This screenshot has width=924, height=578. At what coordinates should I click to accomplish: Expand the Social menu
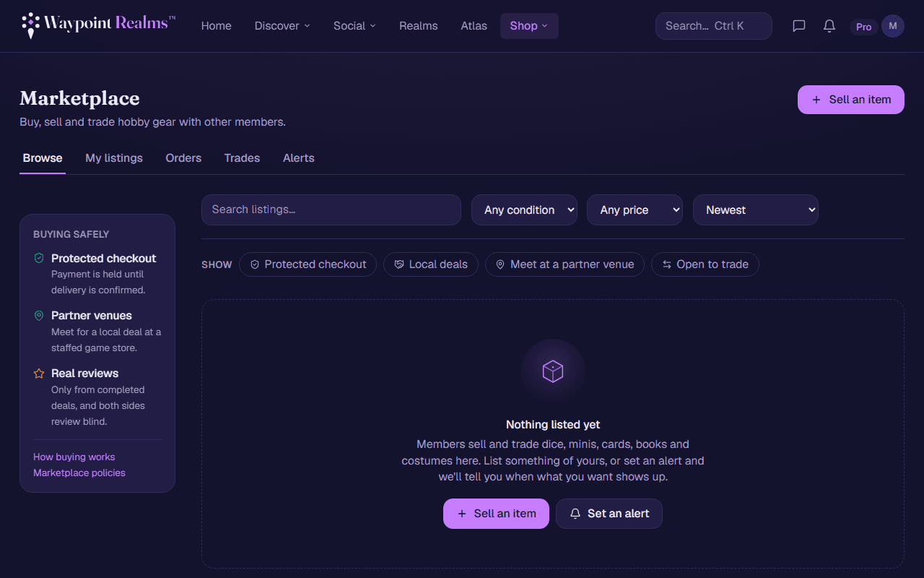click(354, 26)
